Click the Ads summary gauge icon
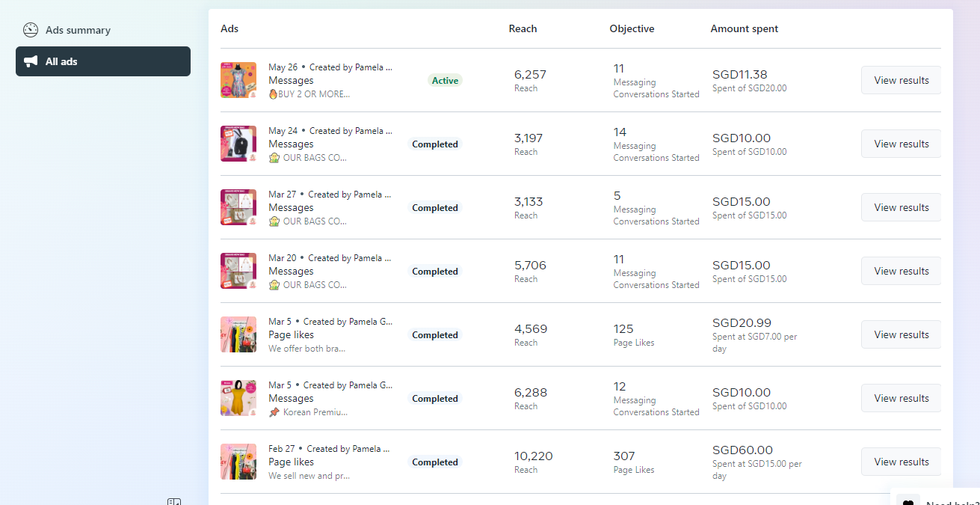The width and height of the screenshot is (980, 505). tap(31, 30)
